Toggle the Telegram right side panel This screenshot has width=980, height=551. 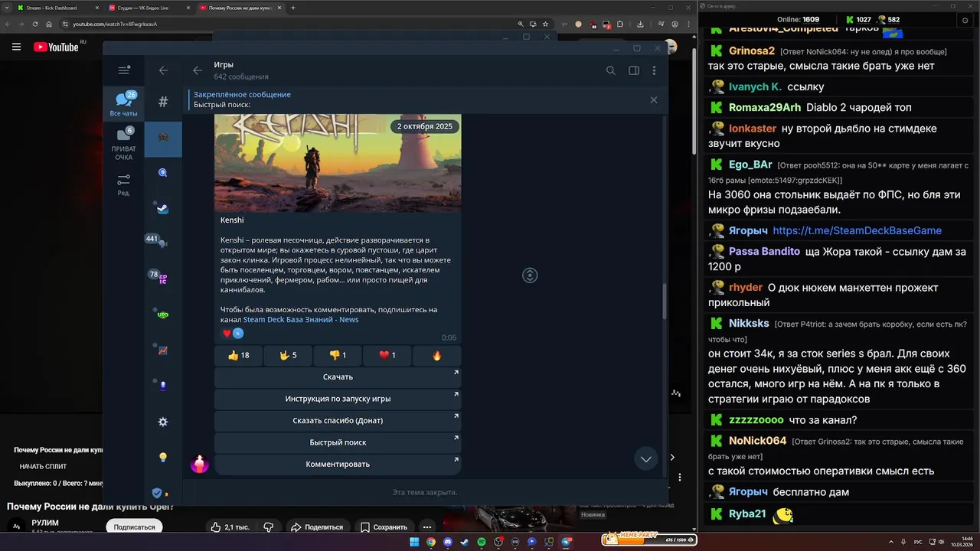pos(634,70)
